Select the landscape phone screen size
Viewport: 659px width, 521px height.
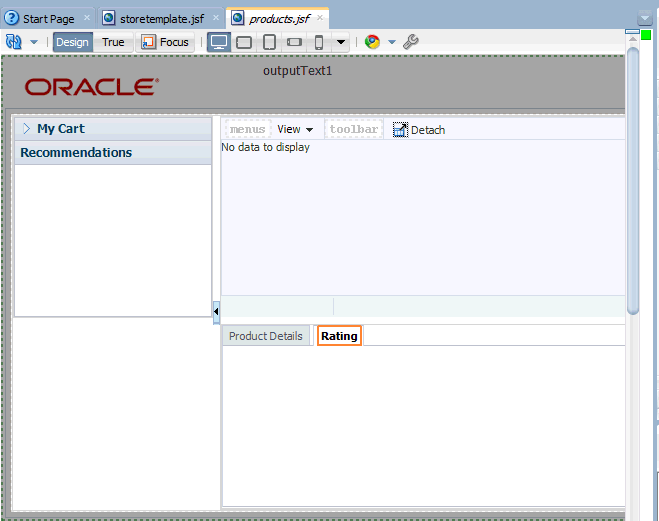[294, 42]
